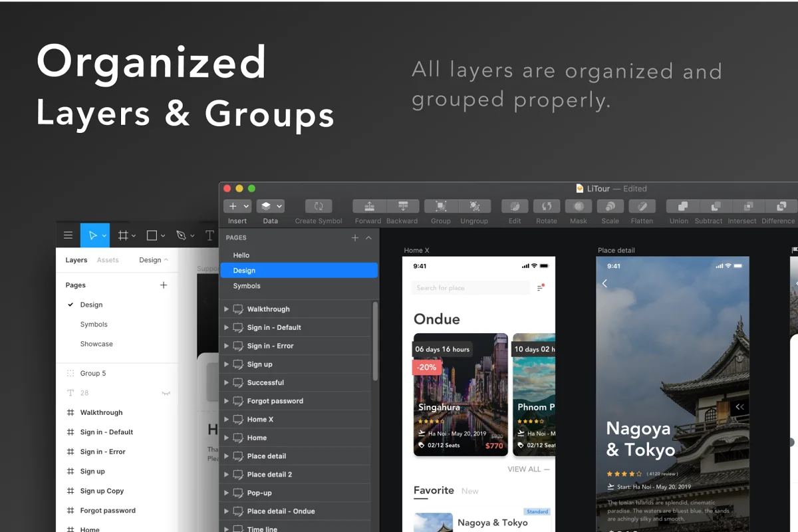Click the Search for place field
798x532 pixels.
pos(471,288)
